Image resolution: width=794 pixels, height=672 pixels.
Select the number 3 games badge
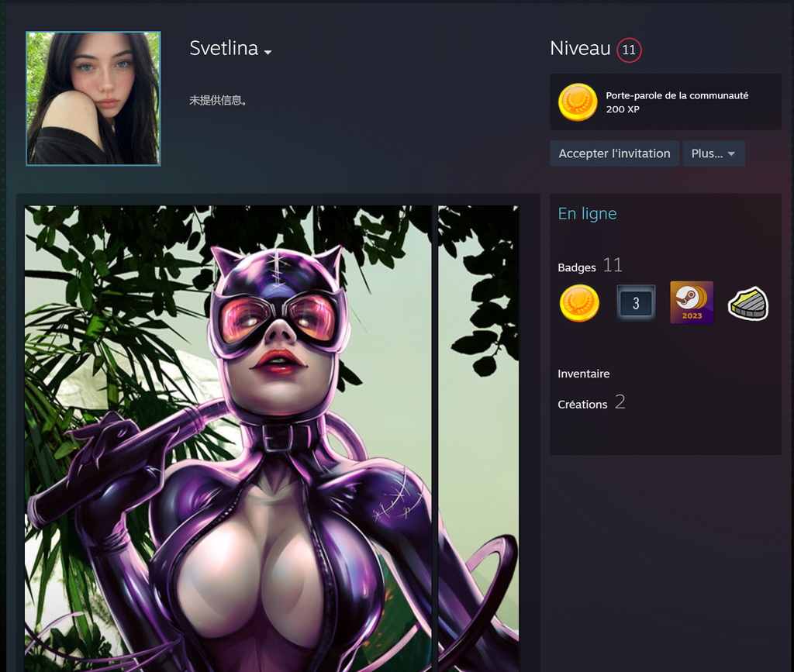[636, 302]
